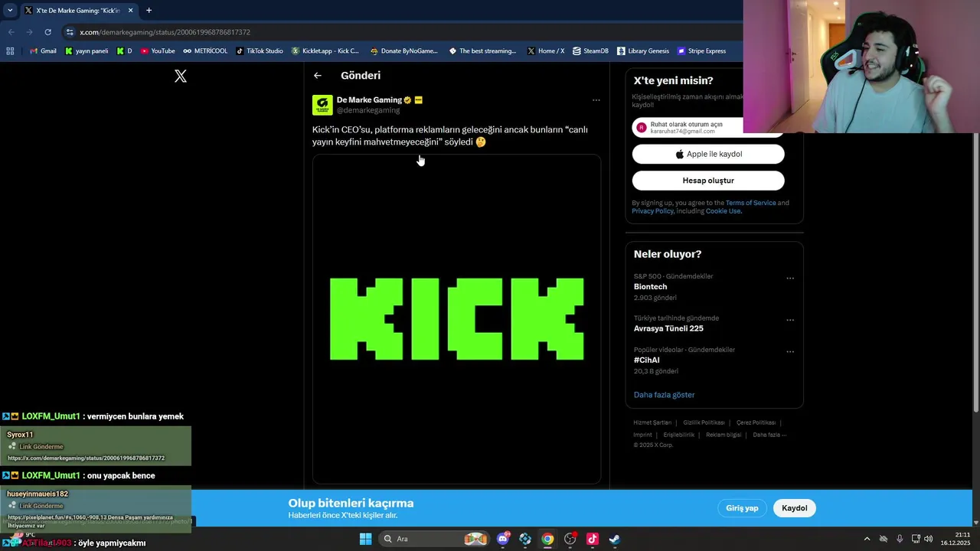
Task: Open the Gizlilik Politikası footer link
Action: coord(704,422)
